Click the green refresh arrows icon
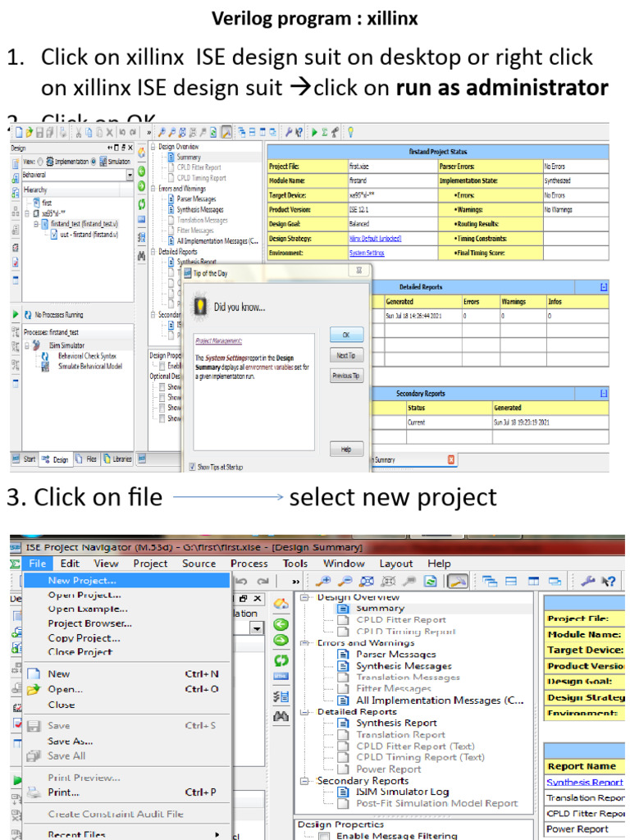 click(281, 660)
